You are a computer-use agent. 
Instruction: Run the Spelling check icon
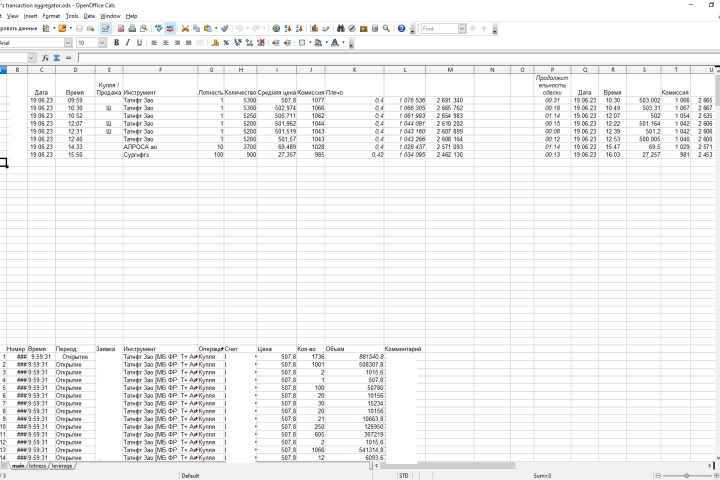[x=159, y=28]
